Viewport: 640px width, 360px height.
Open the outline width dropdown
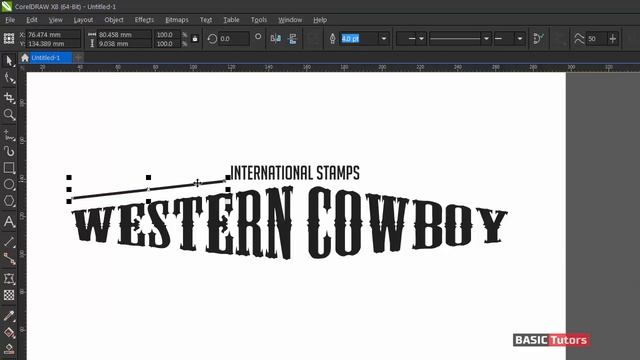tap(384, 39)
